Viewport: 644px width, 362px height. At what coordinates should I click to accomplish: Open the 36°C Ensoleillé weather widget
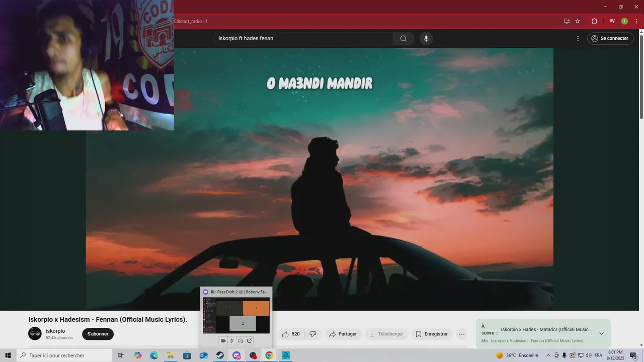tap(517, 355)
